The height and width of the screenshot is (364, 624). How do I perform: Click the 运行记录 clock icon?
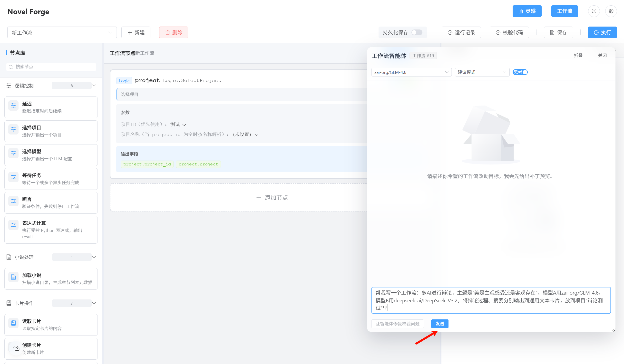click(450, 32)
